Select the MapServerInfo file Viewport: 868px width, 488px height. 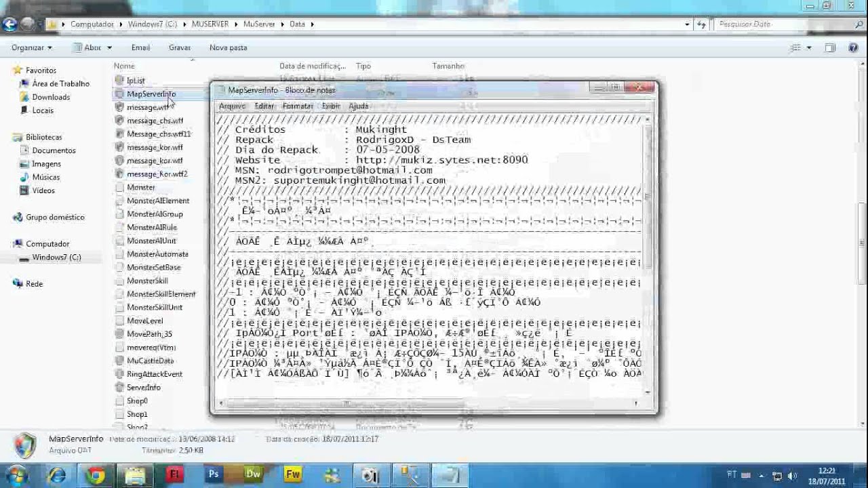tap(151, 94)
